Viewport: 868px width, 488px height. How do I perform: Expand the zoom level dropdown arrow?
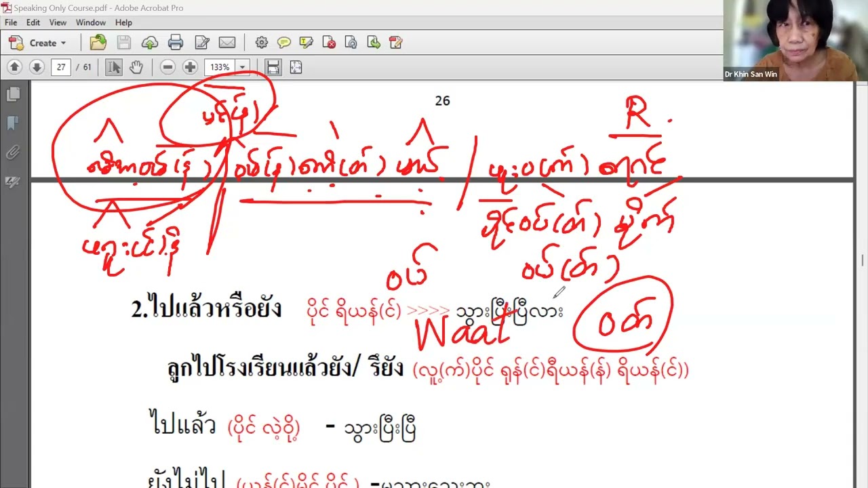coord(242,67)
